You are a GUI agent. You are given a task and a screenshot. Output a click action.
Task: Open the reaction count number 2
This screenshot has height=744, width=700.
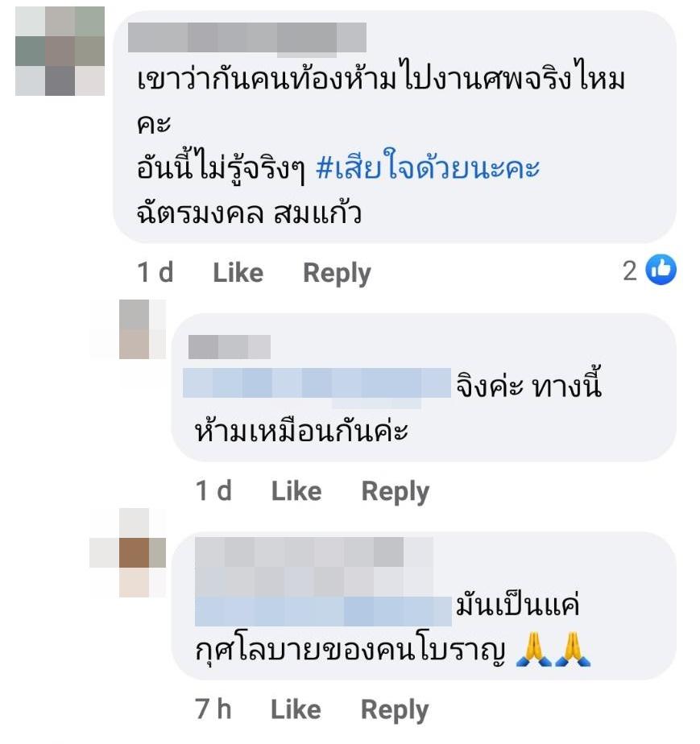click(x=630, y=271)
